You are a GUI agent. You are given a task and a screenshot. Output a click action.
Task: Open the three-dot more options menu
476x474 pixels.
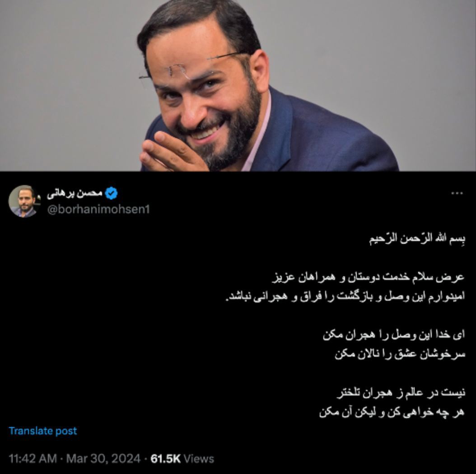pyautogui.click(x=457, y=193)
